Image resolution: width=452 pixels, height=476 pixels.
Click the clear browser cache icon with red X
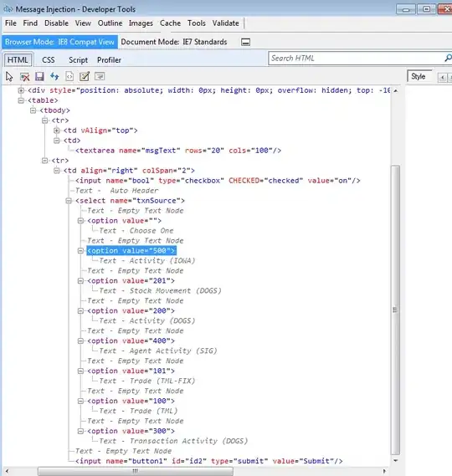pos(24,76)
